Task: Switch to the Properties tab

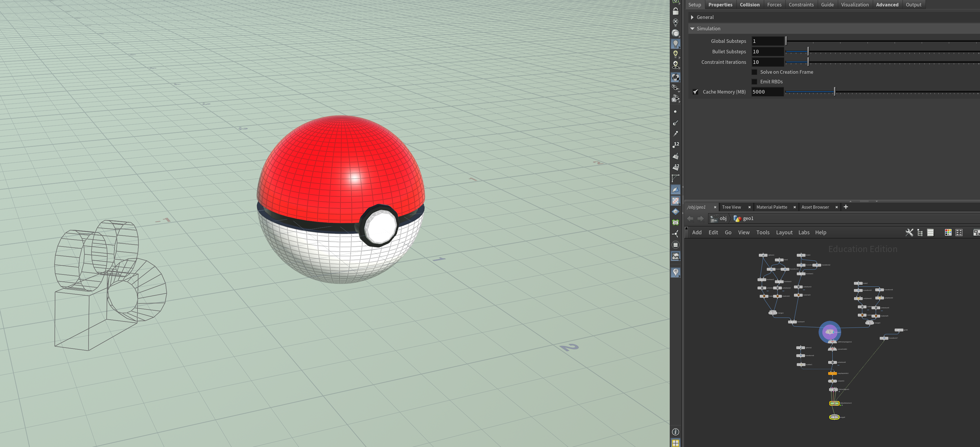Action: pos(720,5)
